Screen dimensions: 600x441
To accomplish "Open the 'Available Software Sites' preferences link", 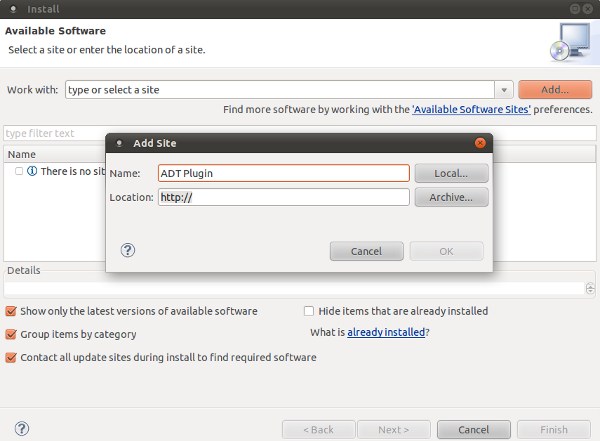I will pyautogui.click(x=471, y=109).
